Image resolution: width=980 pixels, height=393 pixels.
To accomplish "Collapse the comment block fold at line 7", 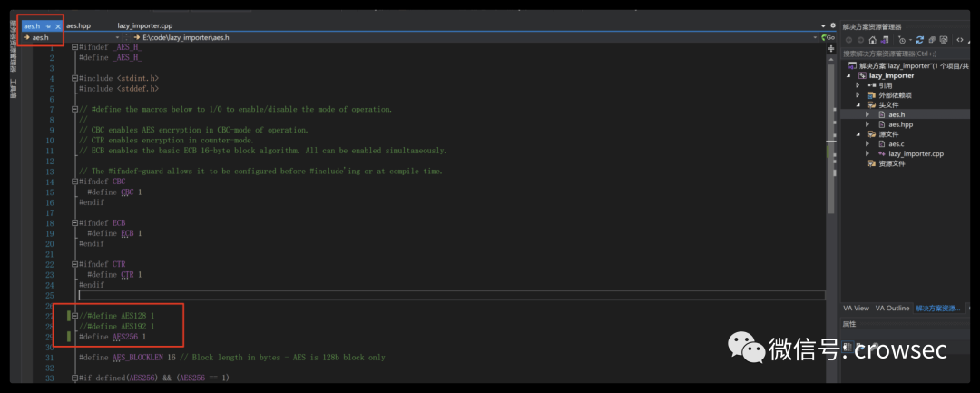I will point(74,109).
